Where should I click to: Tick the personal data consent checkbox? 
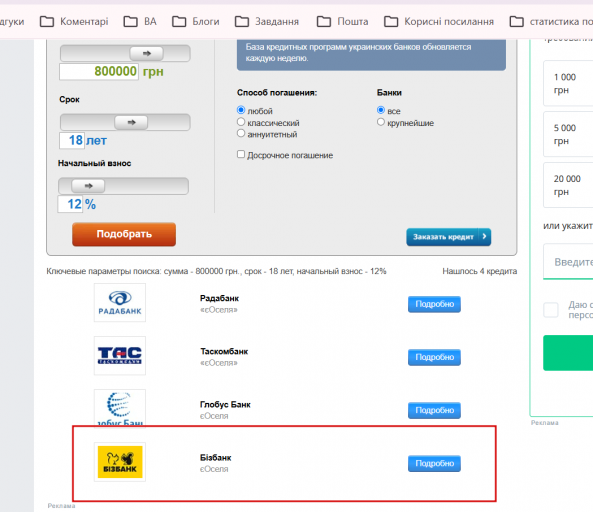click(551, 310)
